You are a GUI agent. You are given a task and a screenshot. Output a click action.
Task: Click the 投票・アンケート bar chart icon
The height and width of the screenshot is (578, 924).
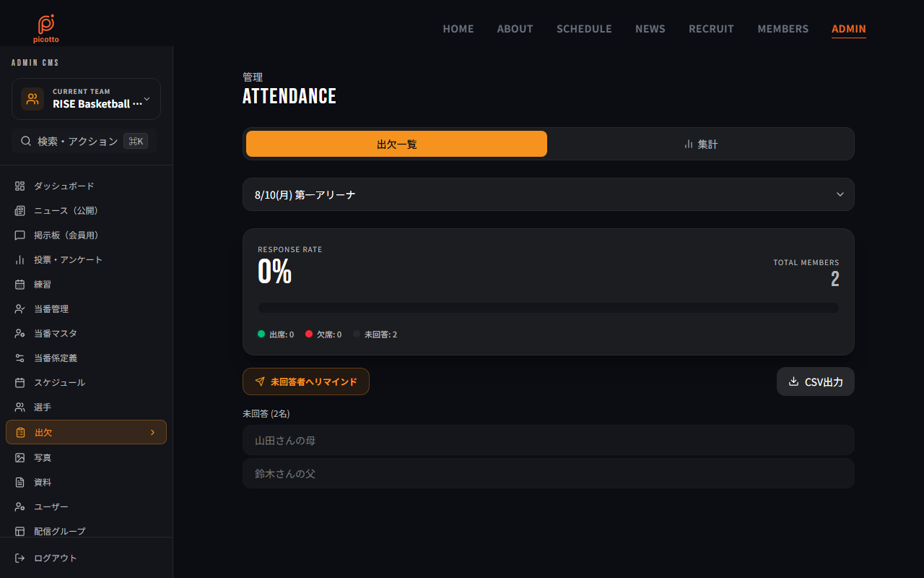click(x=20, y=260)
